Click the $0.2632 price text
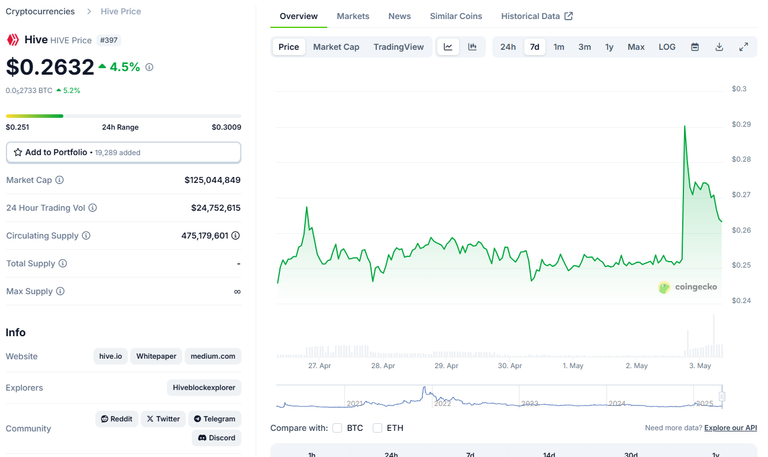The width and height of the screenshot is (768, 457). pos(50,67)
